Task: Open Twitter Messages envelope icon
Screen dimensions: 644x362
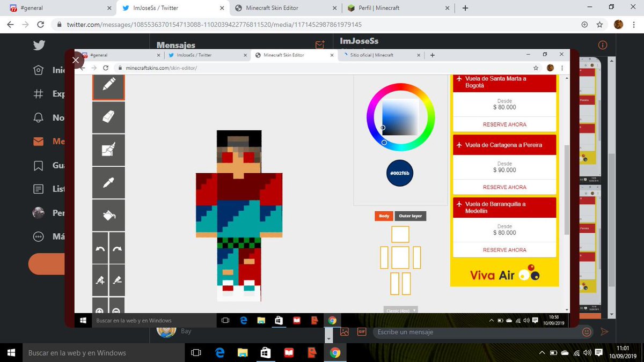Action: pos(39,142)
